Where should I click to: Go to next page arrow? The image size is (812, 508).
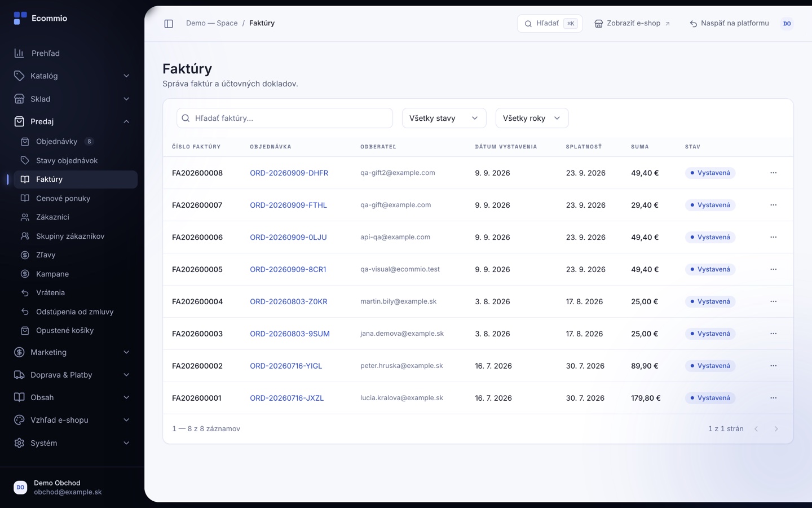pyautogui.click(x=776, y=429)
